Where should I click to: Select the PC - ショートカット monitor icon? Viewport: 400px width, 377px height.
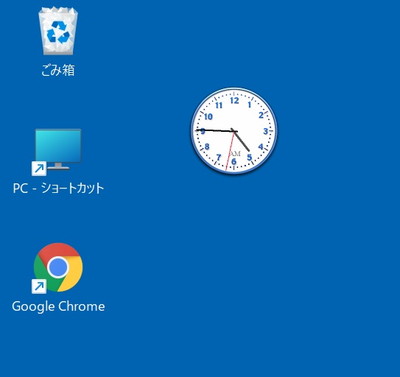57,152
